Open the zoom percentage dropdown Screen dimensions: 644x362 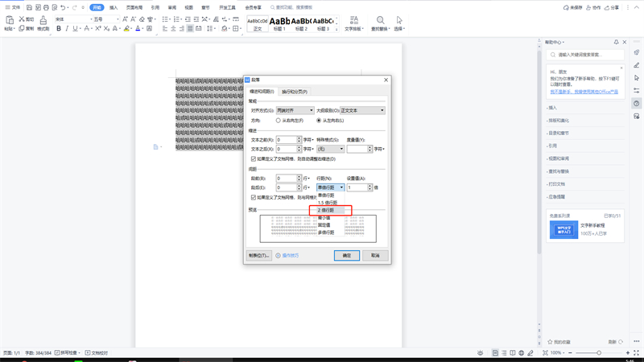557,353
